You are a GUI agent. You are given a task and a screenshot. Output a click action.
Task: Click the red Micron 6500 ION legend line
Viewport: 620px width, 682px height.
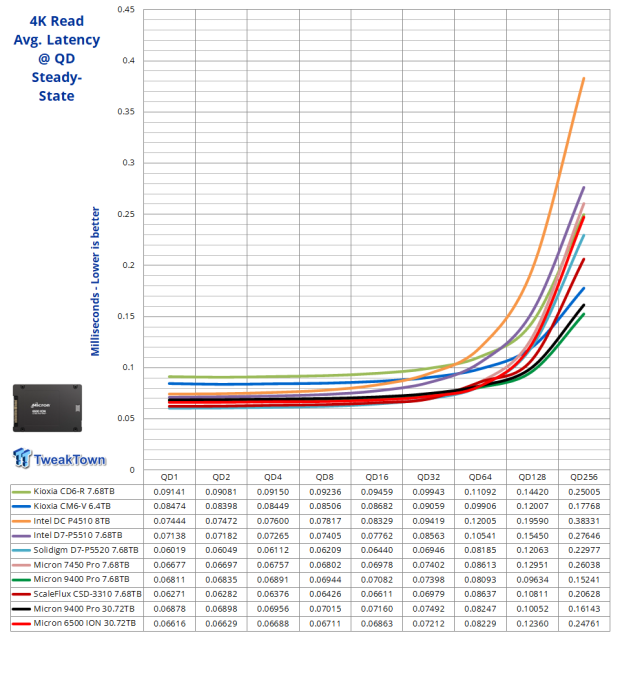tap(21, 624)
